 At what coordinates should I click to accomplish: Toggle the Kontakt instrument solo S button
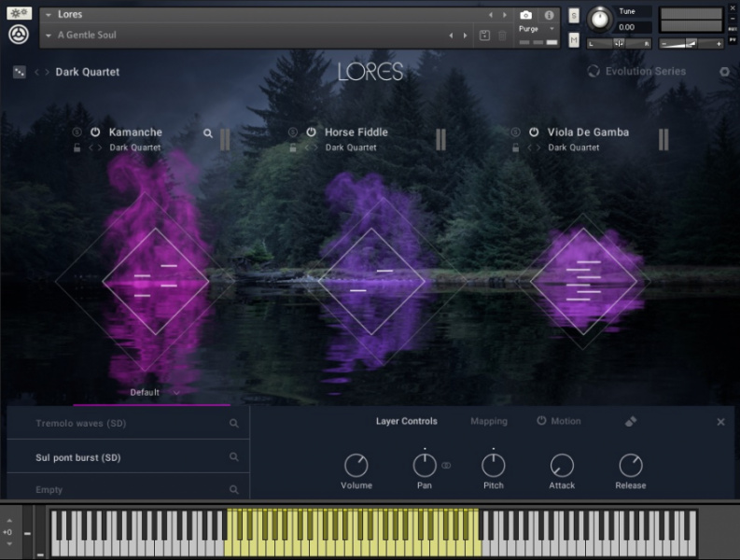pos(573,16)
